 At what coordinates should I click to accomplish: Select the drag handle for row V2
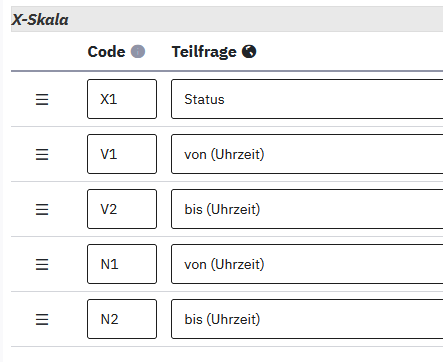(x=42, y=209)
